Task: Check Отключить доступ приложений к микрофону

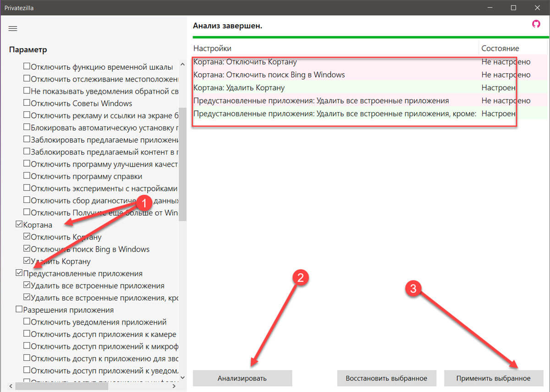Action: tap(27, 346)
